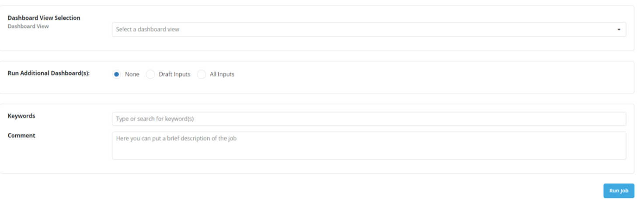Click the 'All Inputs' label text

222,74
